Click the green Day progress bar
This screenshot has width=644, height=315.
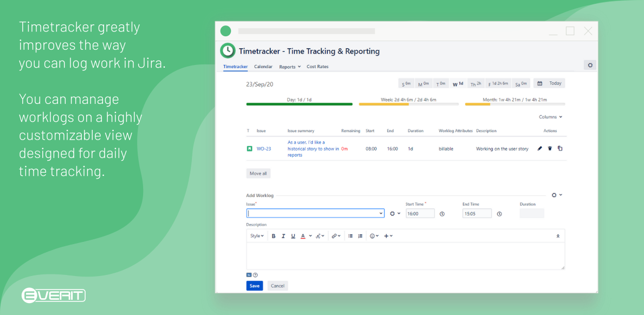click(299, 104)
